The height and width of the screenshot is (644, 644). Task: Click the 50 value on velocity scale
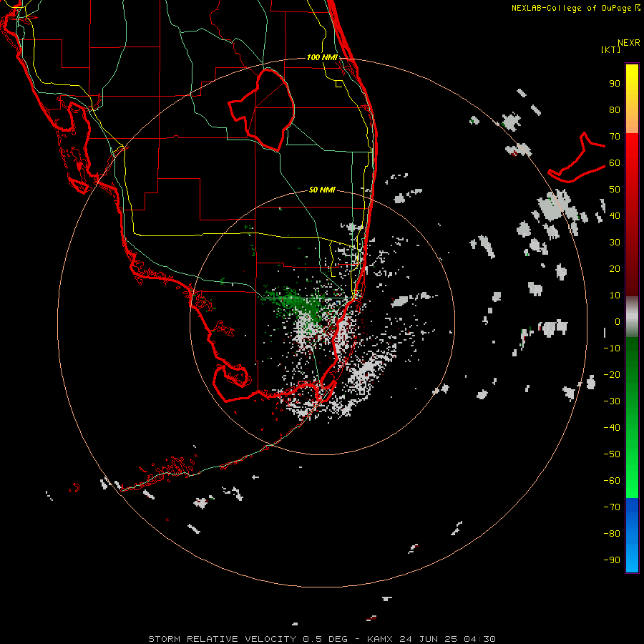(x=615, y=190)
